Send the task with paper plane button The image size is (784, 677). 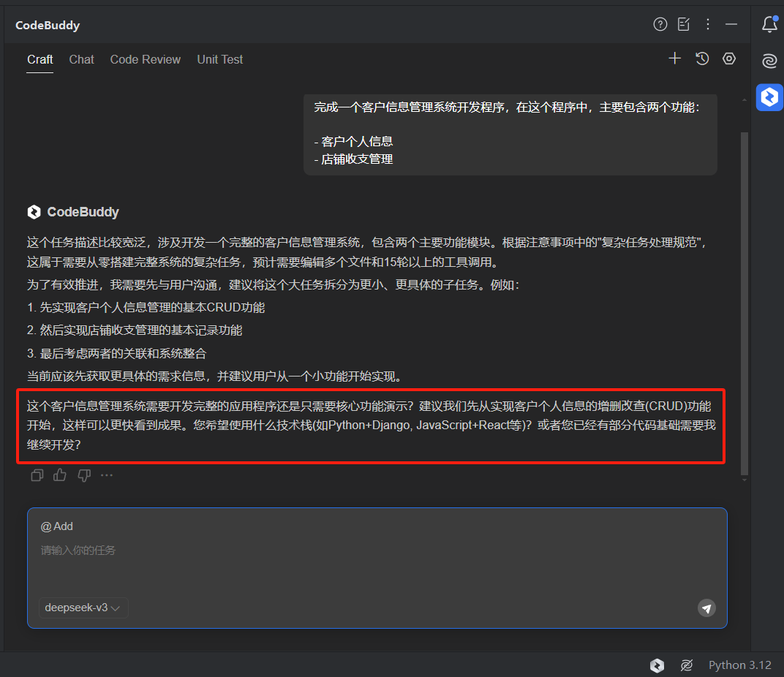(706, 608)
